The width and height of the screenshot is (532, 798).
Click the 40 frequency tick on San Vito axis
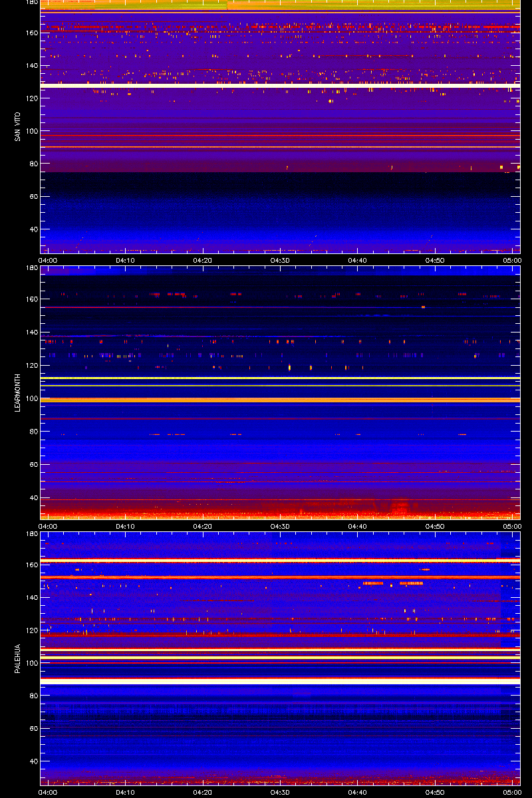click(33, 229)
